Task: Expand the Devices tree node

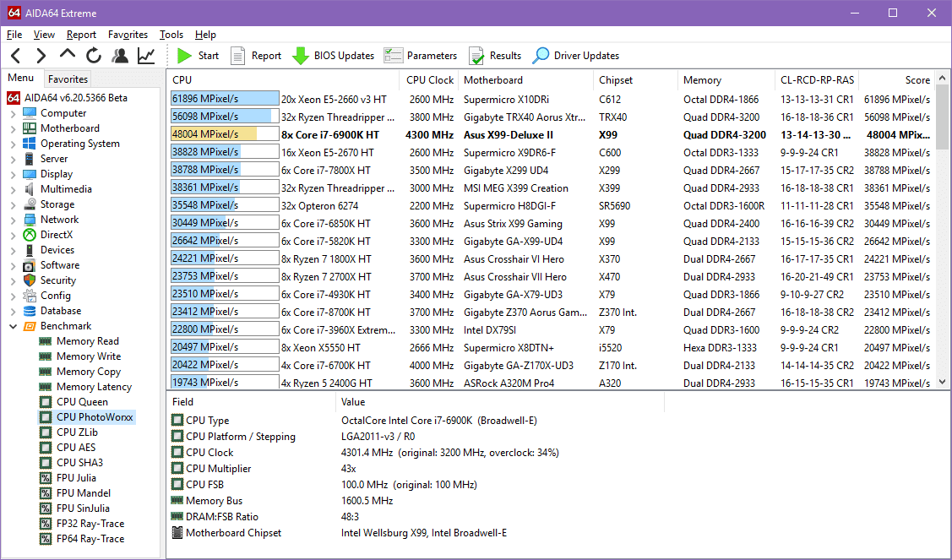Action: click(14, 250)
